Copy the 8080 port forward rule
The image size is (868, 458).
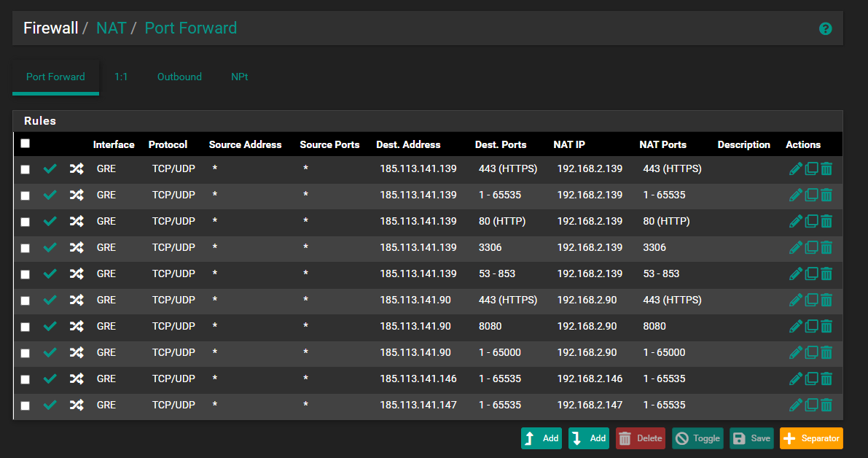[811, 326]
